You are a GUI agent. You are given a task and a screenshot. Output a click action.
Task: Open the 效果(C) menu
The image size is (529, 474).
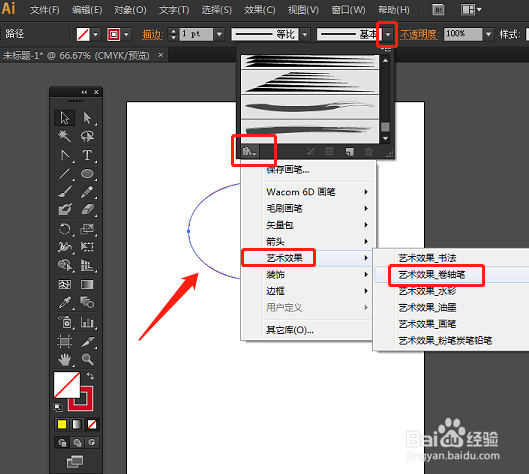(260, 10)
